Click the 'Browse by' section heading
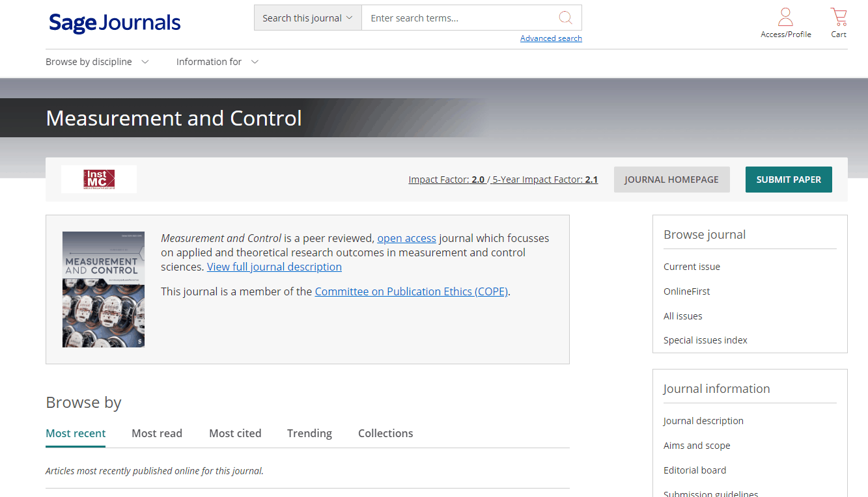Image resolution: width=868 pixels, height=497 pixels. point(83,403)
